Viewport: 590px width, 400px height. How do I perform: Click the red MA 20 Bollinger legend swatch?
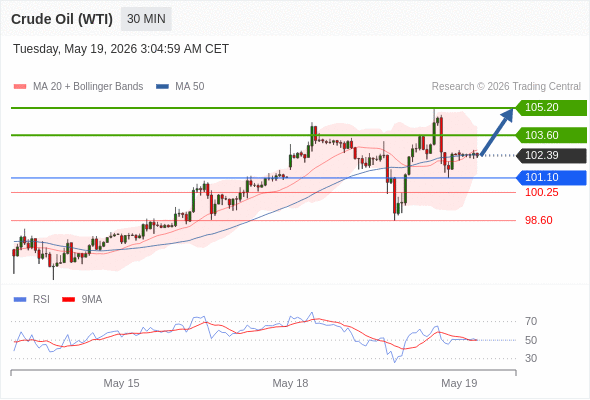[x=20, y=87]
